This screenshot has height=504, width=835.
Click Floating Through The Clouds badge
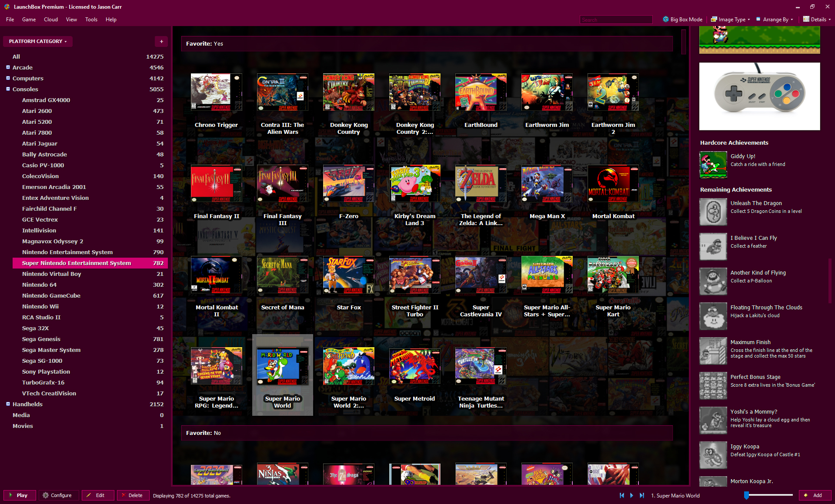(x=713, y=316)
